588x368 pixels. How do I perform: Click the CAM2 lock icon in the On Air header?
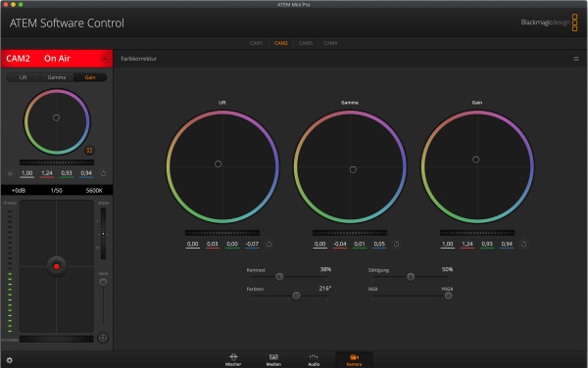(105, 59)
